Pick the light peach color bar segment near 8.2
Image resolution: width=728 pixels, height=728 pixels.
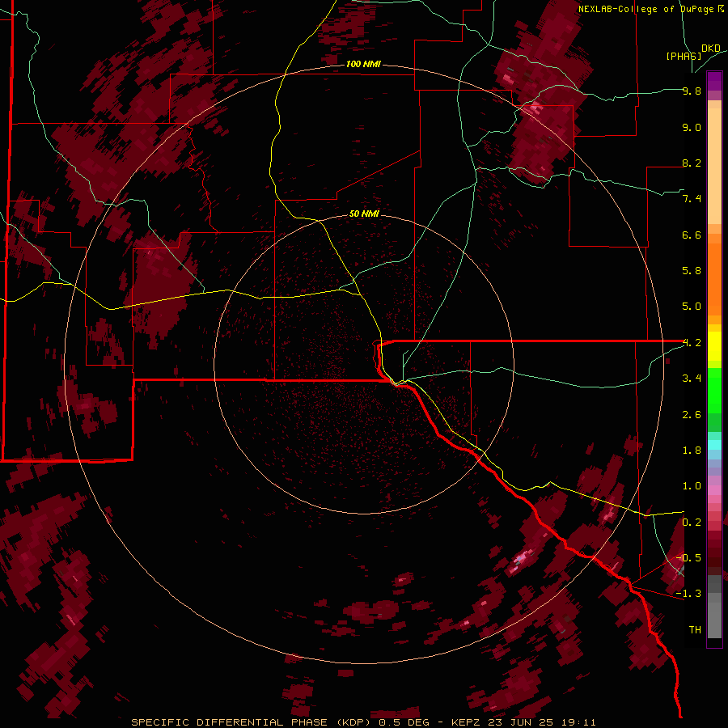(x=714, y=166)
